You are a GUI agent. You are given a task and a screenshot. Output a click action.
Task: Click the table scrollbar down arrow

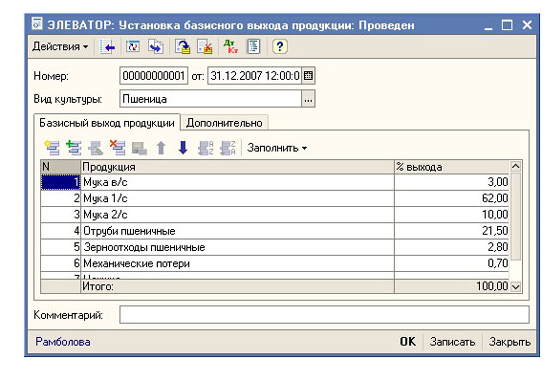tap(516, 287)
